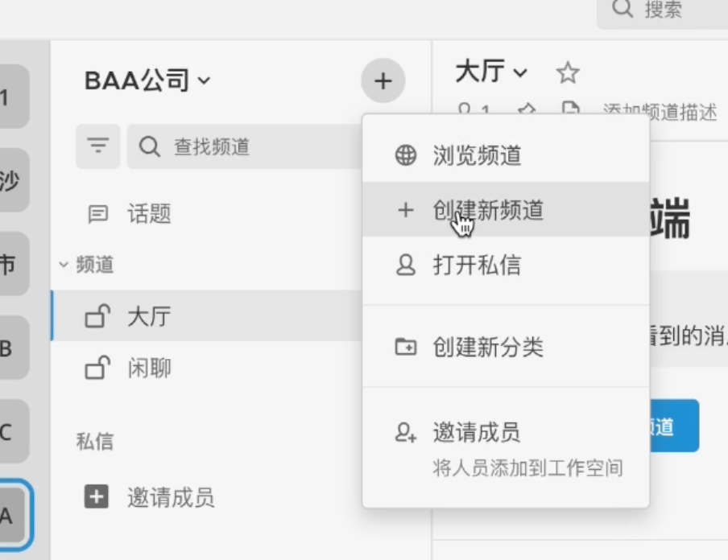Star the 大厅 channel as favorite
728x560 pixels.
pyautogui.click(x=568, y=74)
